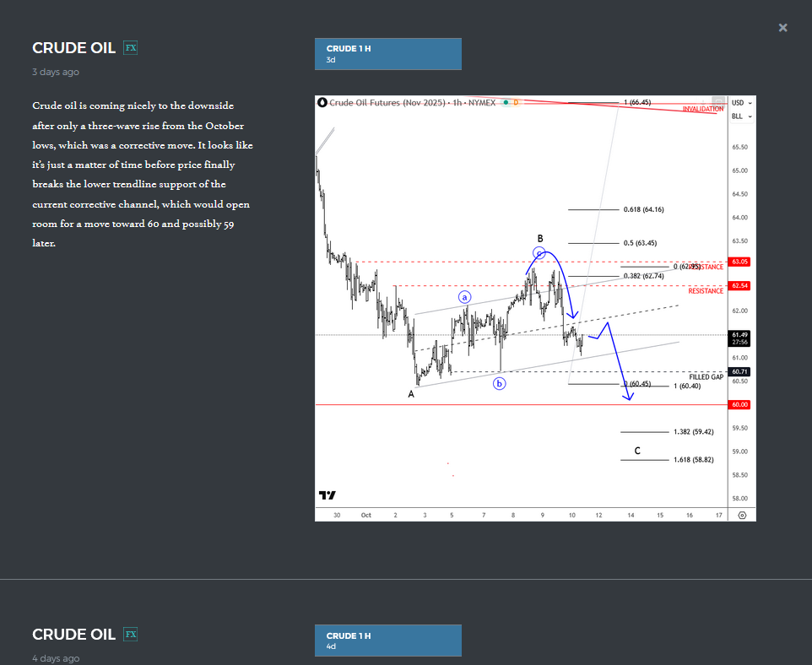Click the 3 days ago timestamp link
Image resolution: width=812 pixels, height=665 pixels.
tap(56, 72)
